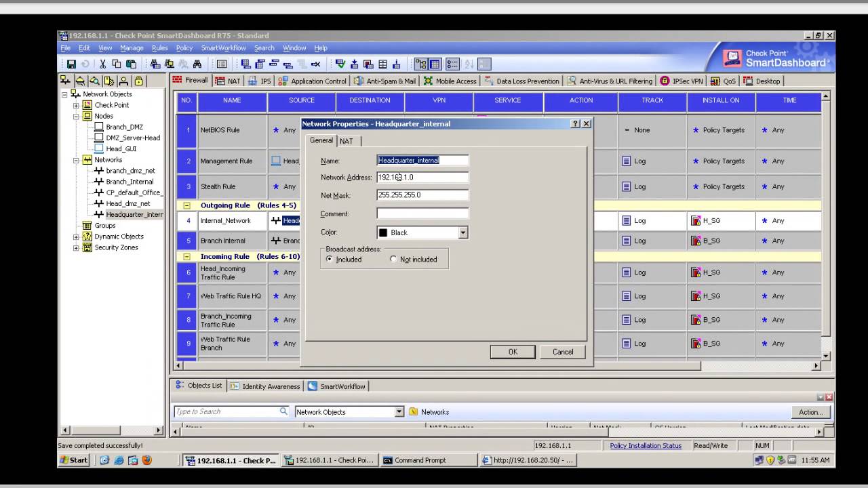
Task: Click the Copy icon in toolbar
Action: click(117, 64)
